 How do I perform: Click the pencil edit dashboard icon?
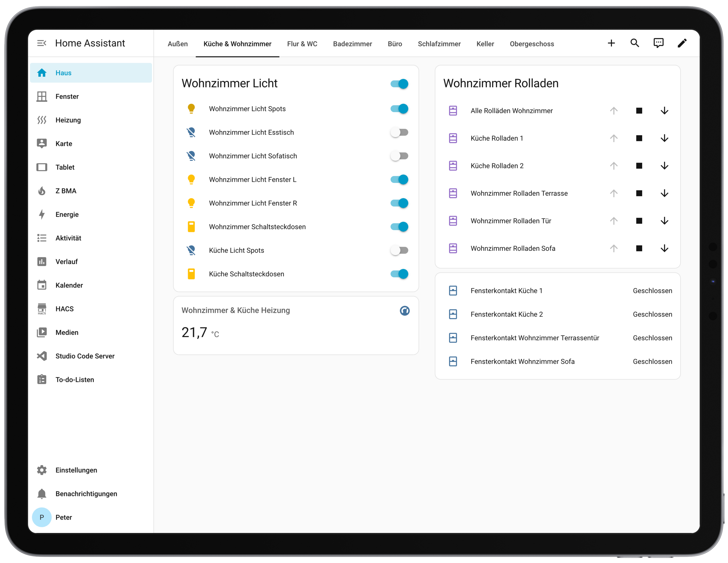tap(682, 43)
